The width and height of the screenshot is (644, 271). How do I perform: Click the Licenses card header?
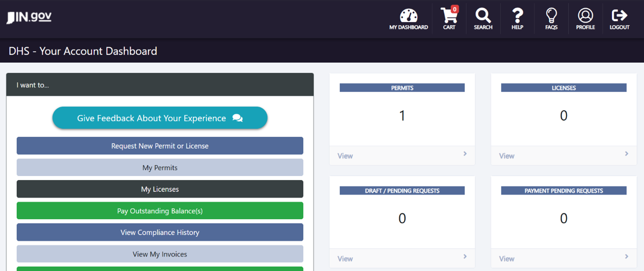[x=563, y=88]
